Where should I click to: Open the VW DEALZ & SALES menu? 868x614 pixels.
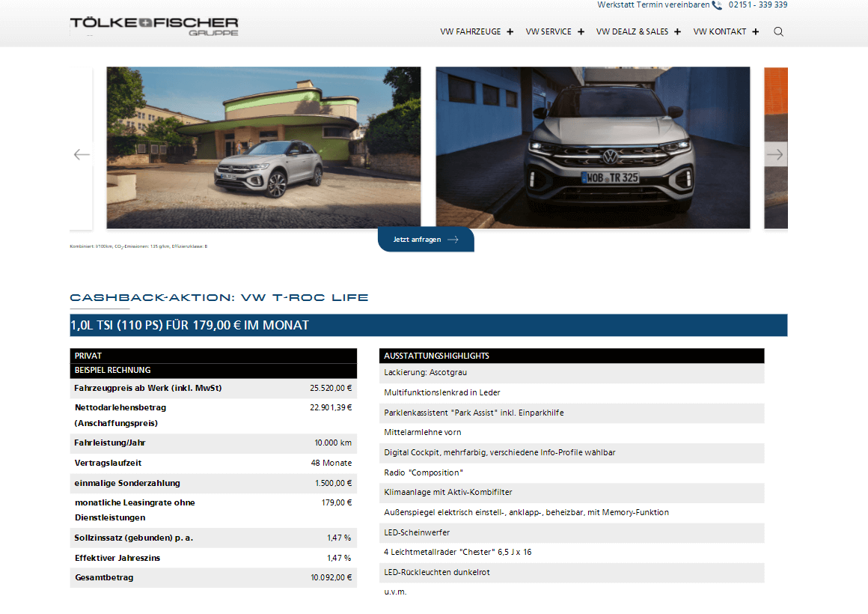coord(632,31)
